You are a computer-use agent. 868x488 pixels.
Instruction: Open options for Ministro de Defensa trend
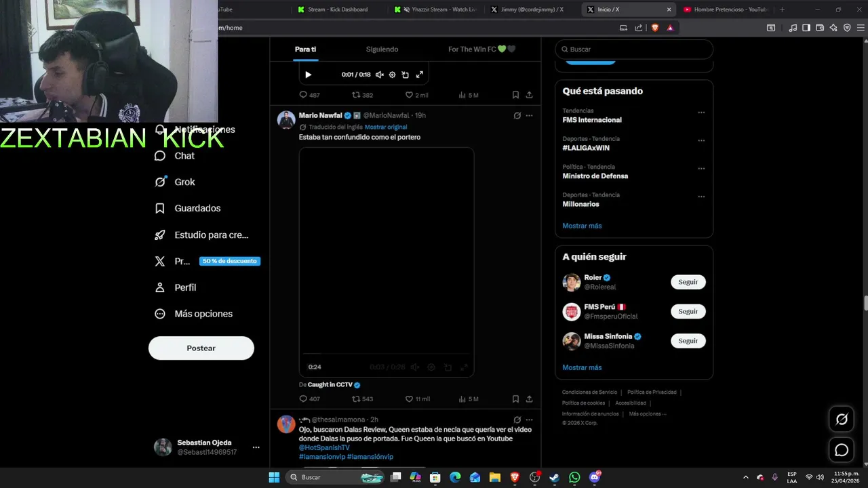point(701,169)
